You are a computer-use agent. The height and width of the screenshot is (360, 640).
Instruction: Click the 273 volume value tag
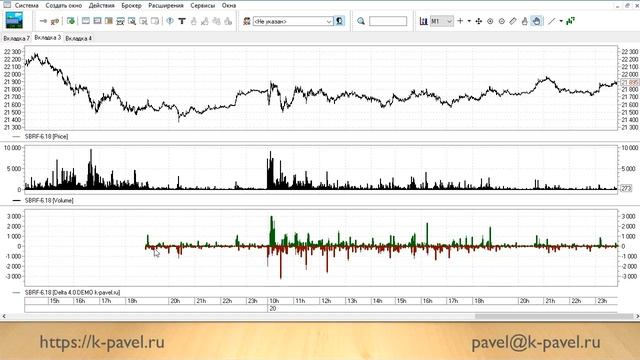(x=626, y=188)
